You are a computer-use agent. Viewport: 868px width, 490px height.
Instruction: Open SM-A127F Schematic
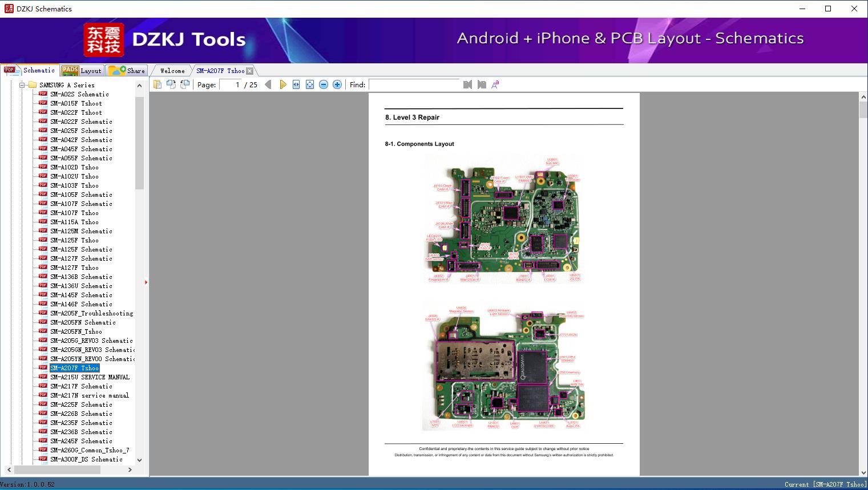tap(81, 258)
